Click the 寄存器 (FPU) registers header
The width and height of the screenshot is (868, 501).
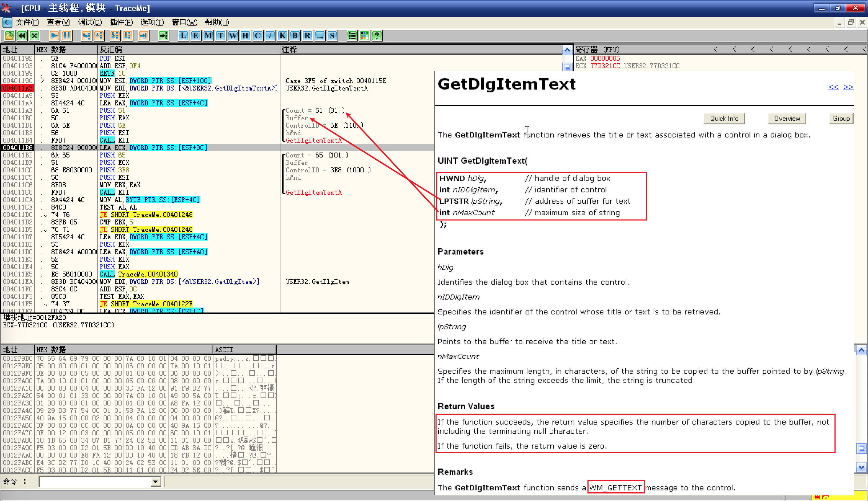coord(597,50)
